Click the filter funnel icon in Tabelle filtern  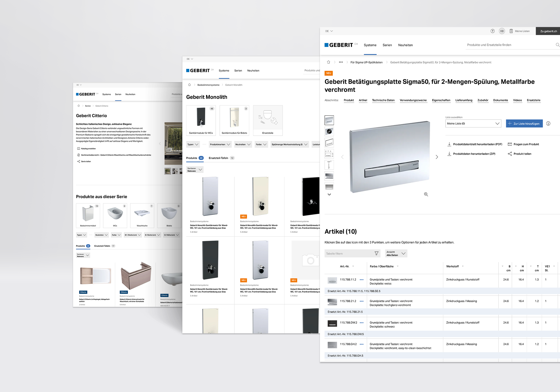click(x=376, y=253)
